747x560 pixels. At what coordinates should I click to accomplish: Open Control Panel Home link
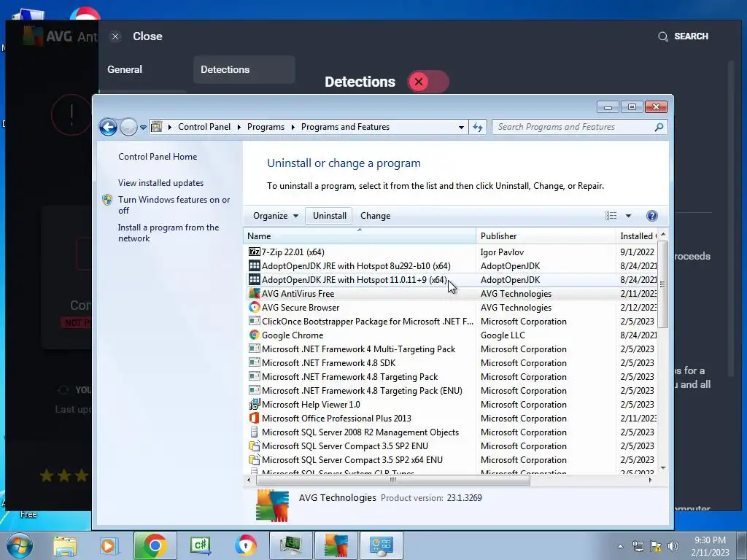(x=158, y=157)
